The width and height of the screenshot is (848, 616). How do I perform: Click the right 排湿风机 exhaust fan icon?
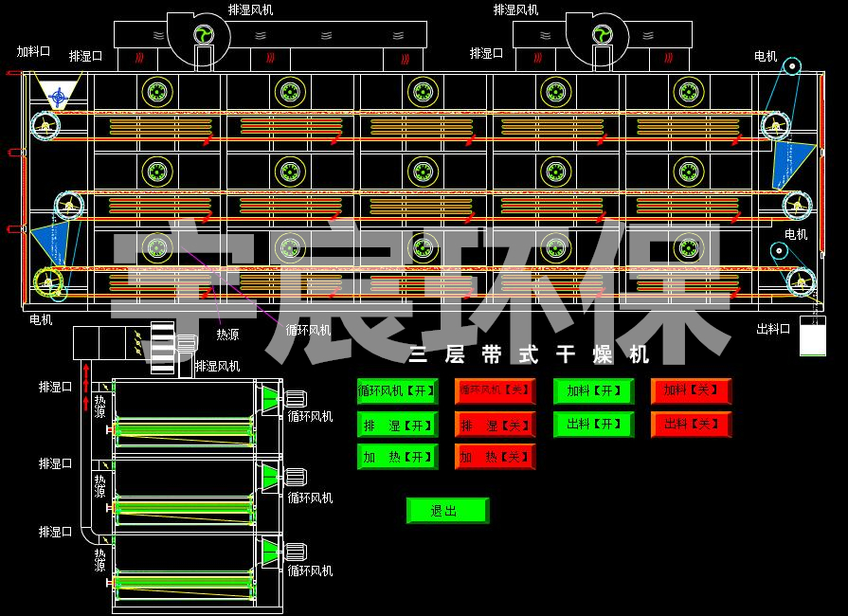tap(602, 35)
